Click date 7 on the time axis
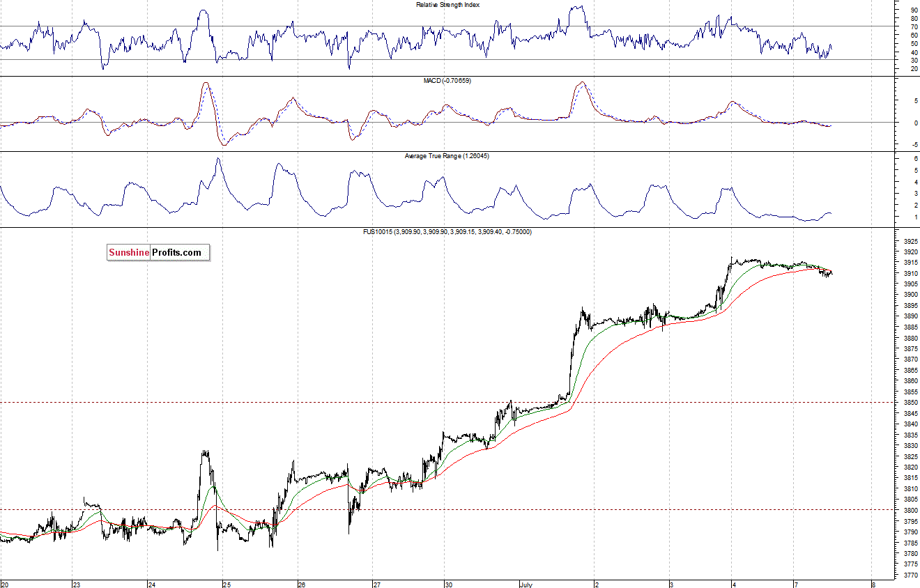 pyautogui.click(x=797, y=584)
